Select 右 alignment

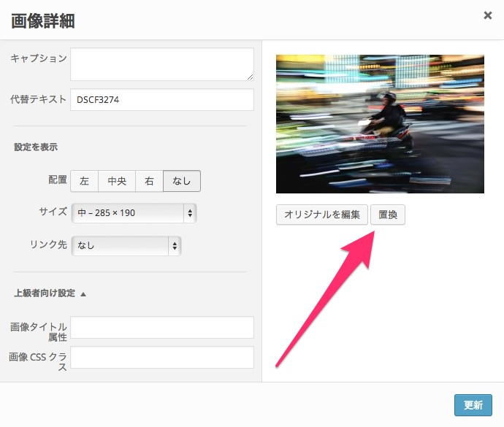pyautogui.click(x=149, y=181)
